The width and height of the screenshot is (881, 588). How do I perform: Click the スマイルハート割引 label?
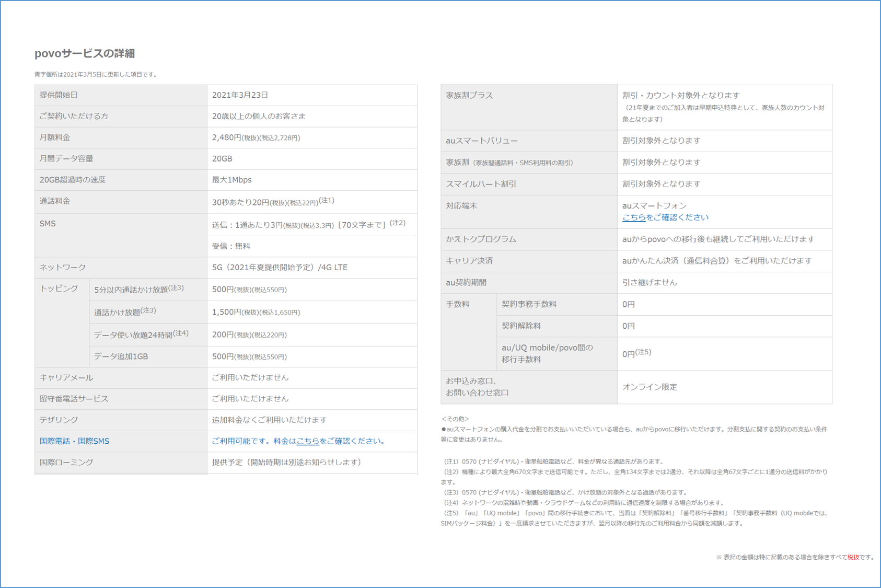[x=481, y=184]
